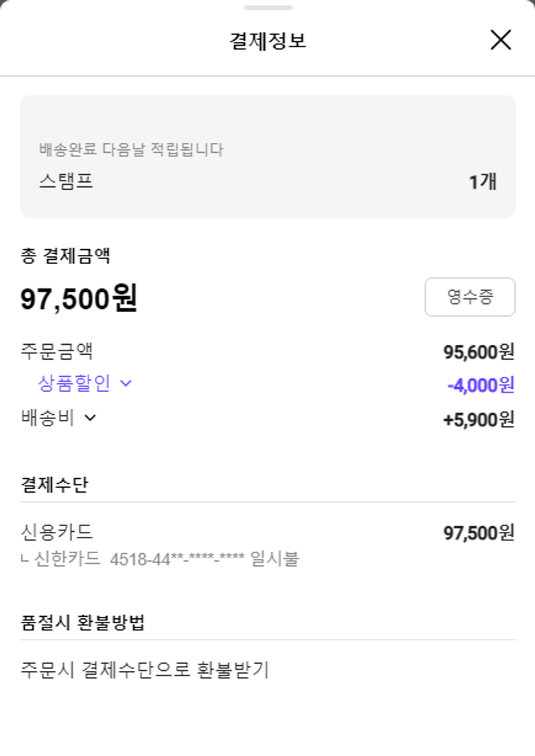Select the 스탬프 row label
Screen dimensions: 535x756
coord(66,181)
